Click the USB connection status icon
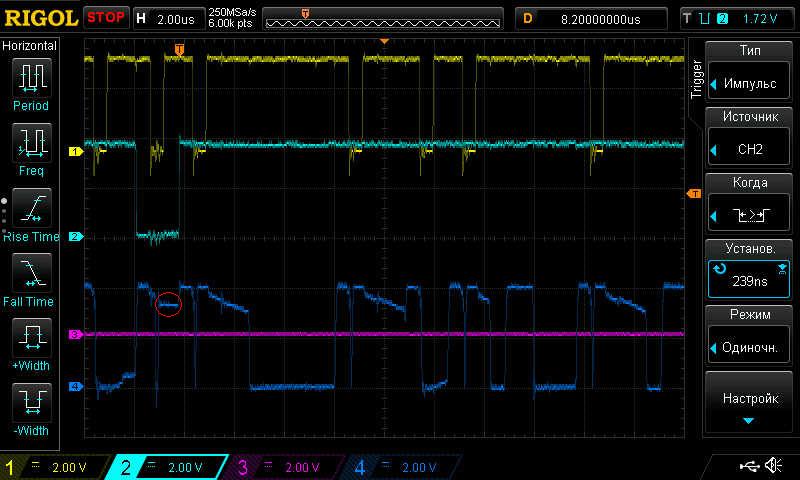This screenshot has width=800, height=480. pyautogui.click(x=749, y=466)
